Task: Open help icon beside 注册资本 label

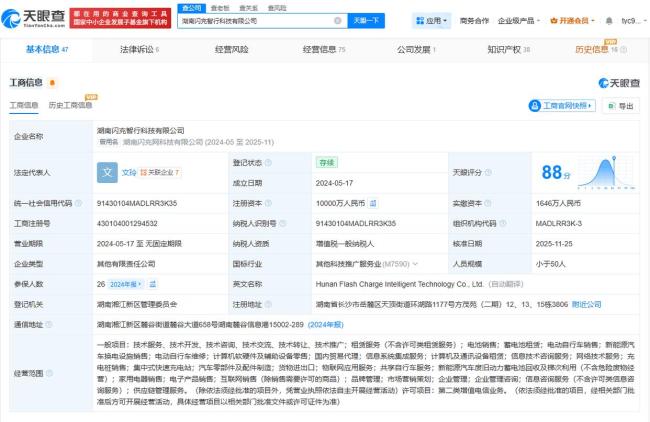Action: point(268,203)
